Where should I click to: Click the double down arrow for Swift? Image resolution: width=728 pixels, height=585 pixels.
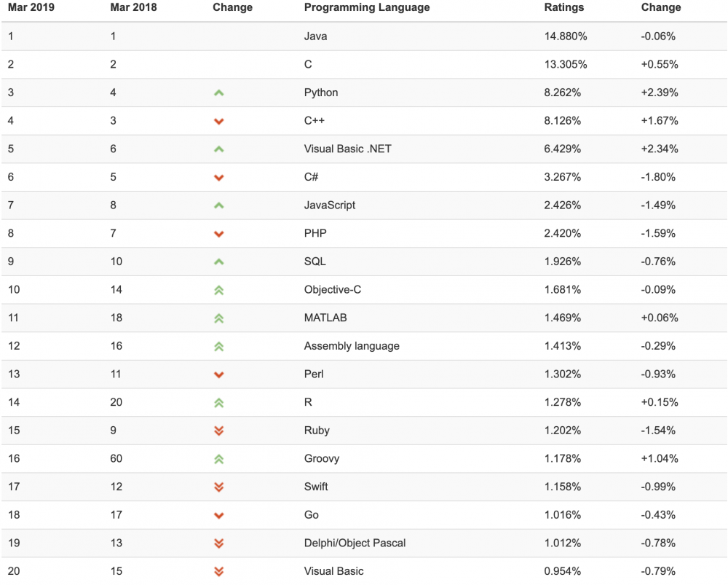pyautogui.click(x=218, y=487)
